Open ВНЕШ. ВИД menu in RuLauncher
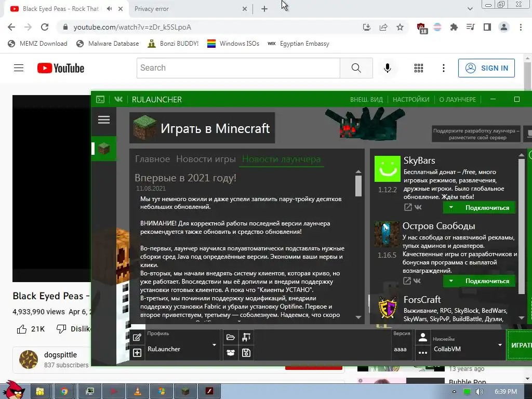The image size is (532, 399). point(366,100)
